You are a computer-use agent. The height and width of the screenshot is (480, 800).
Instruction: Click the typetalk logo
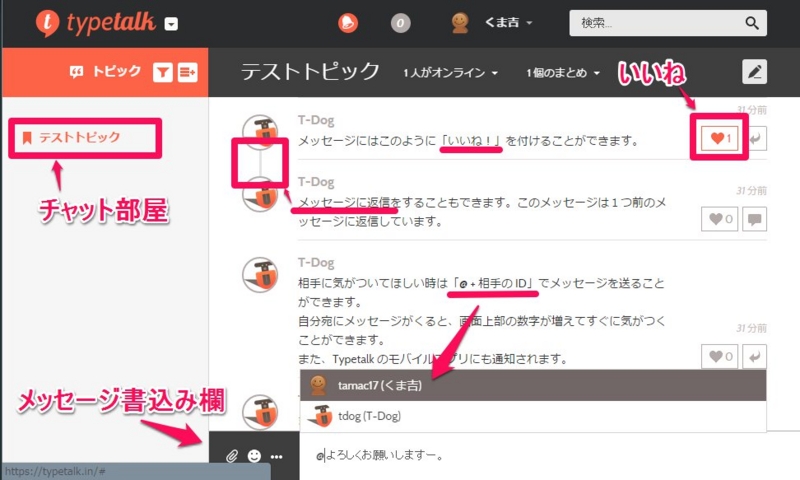click(x=95, y=23)
